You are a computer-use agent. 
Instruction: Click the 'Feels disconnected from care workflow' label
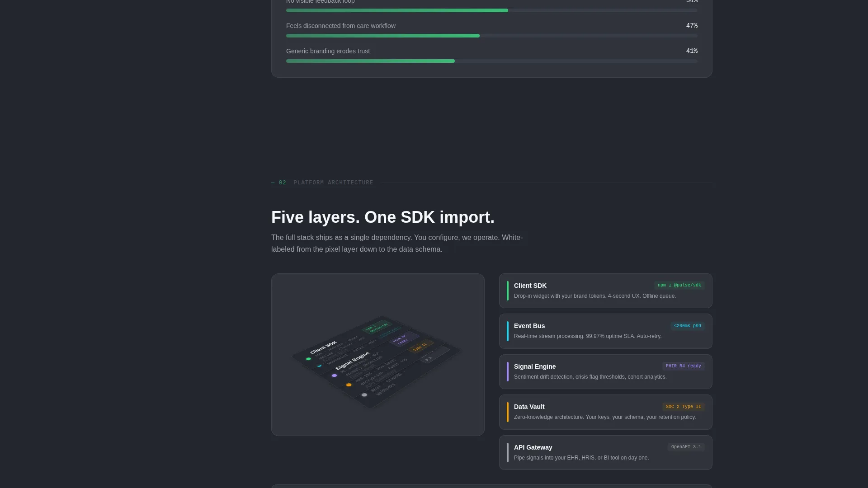tap(340, 26)
